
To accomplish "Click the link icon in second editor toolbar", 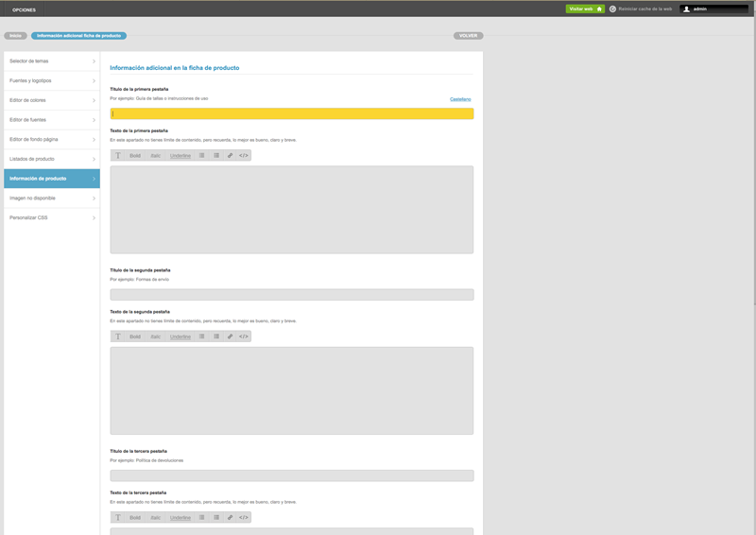I will (x=230, y=336).
